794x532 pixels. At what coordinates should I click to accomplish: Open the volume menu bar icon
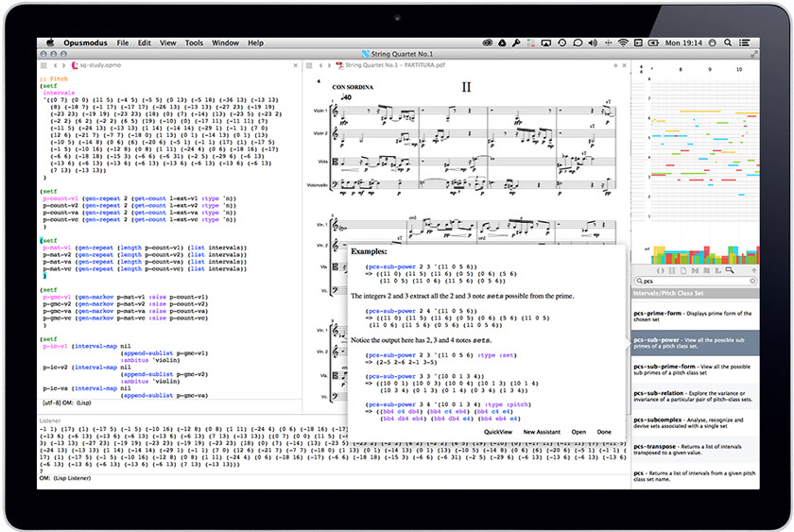tap(593, 43)
